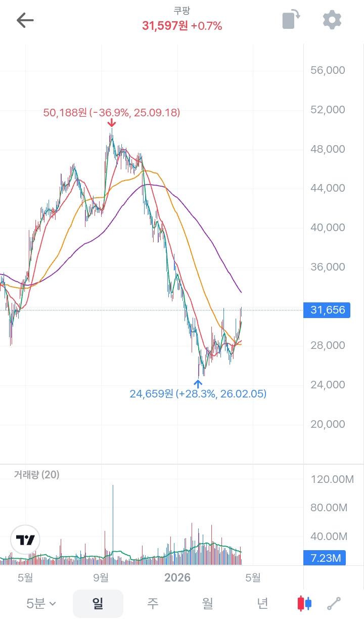364x626 pixels.
Task: Tap the 2026 date axis label
Action: tap(177, 577)
